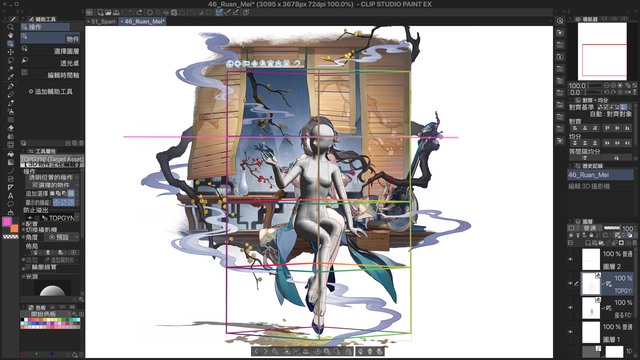Open the 角度 預設 preset dropdown
Image resolution: width=640 pixels, height=360 pixels.
62,237
